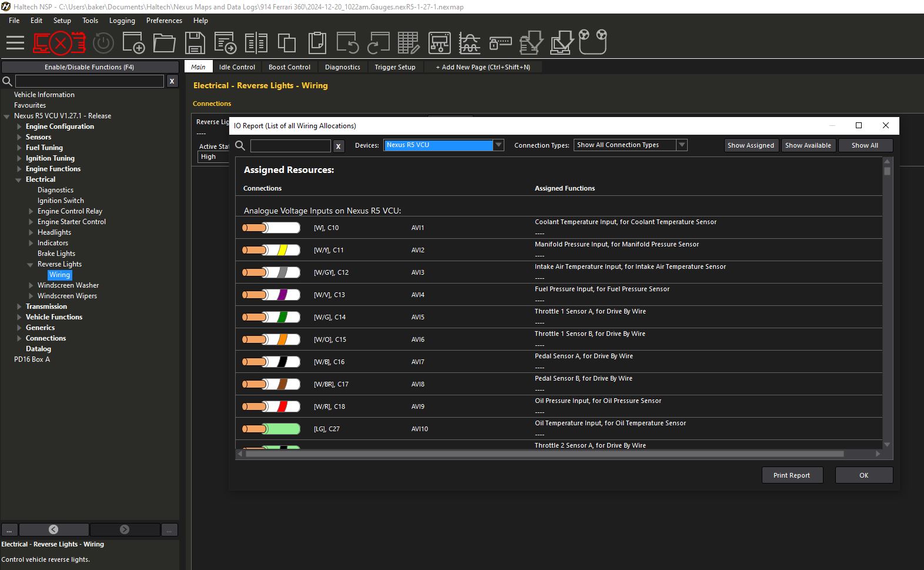This screenshot has height=570, width=924.
Task: Click the paste clipboard icon
Action: [x=317, y=43]
